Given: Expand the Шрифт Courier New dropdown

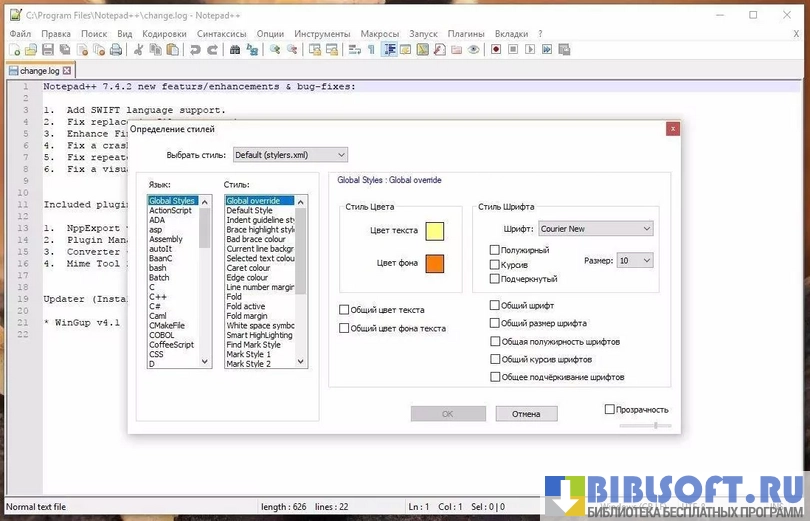Looking at the screenshot, I should coord(595,229).
